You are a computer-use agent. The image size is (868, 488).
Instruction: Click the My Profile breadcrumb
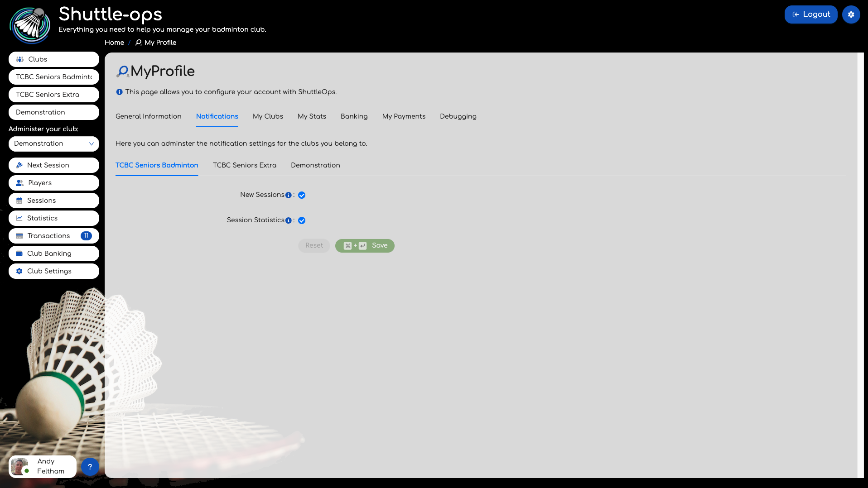[x=156, y=43]
